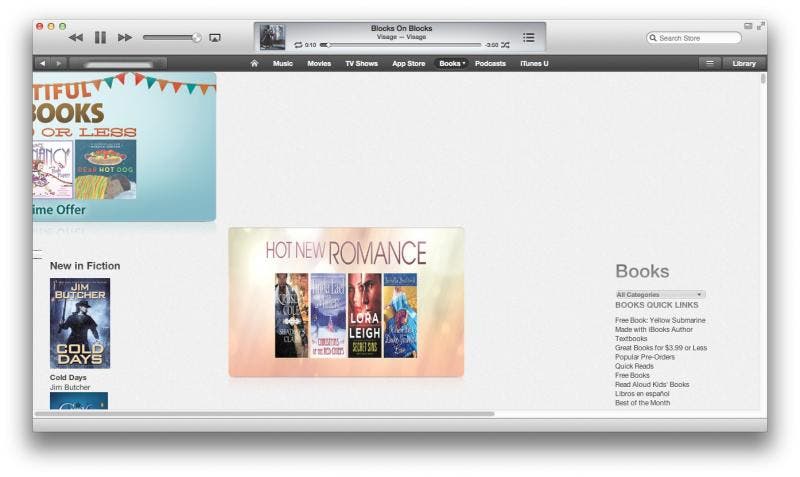800x477 pixels.
Task: Click the search magnifier icon
Action: [653, 38]
